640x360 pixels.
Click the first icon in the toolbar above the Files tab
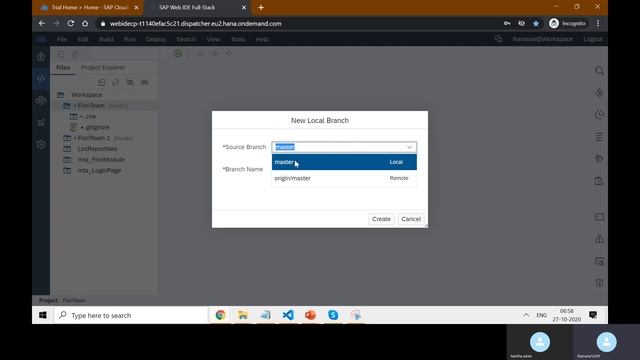[x=60, y=53]
